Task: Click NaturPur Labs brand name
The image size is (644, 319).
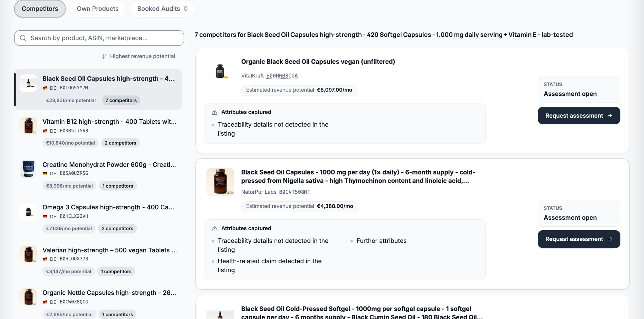Action: click(259, 192)
